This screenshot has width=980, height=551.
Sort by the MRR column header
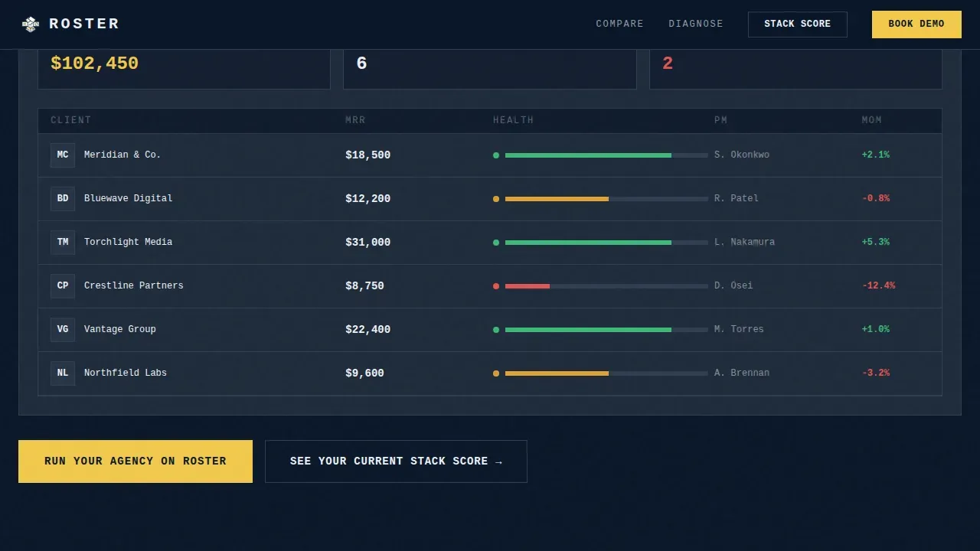click(x=355, y=120)
